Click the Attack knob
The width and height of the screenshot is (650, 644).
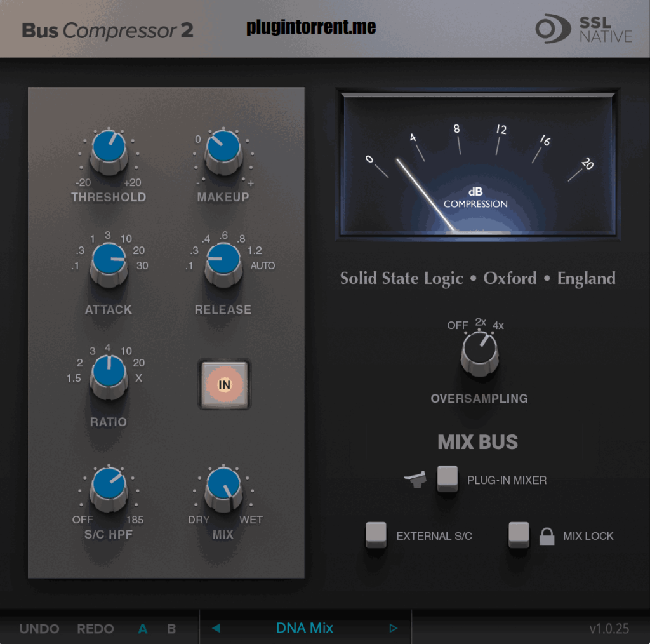coord(109,265)
